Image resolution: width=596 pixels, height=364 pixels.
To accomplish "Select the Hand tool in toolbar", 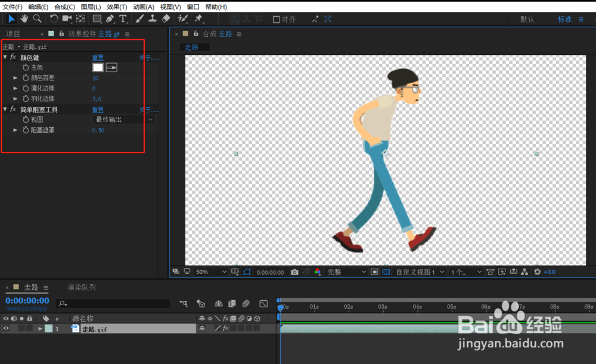I will click(x=24, y=19).
